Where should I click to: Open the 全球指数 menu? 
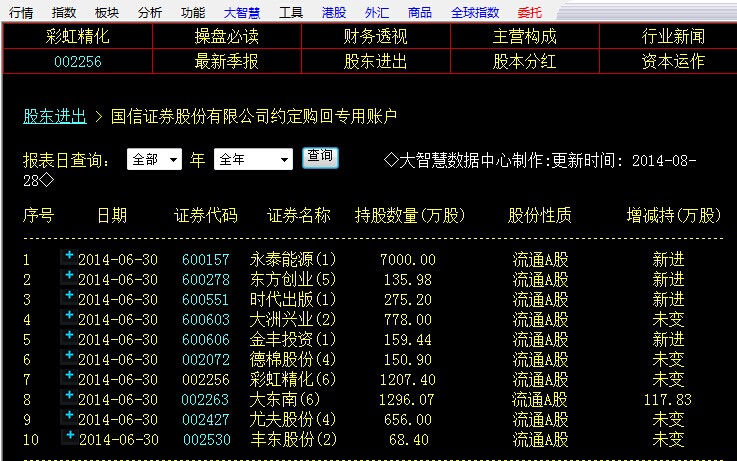tap(475, 12)
